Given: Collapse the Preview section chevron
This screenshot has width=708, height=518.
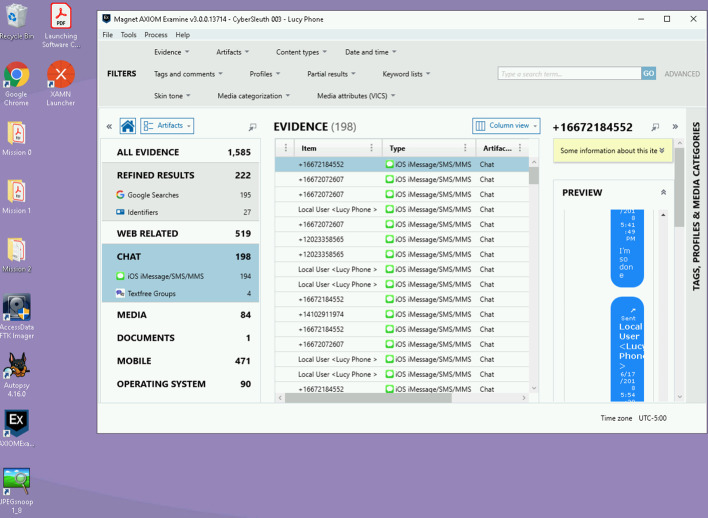Looking at the screenshot, I should click(x=663, y=192).
